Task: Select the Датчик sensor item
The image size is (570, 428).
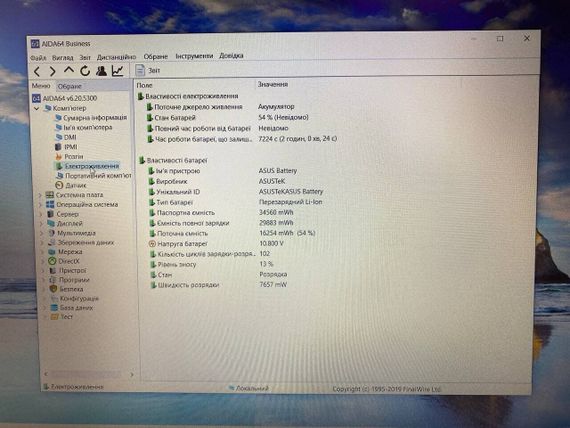Action: (x=76, y=185)
